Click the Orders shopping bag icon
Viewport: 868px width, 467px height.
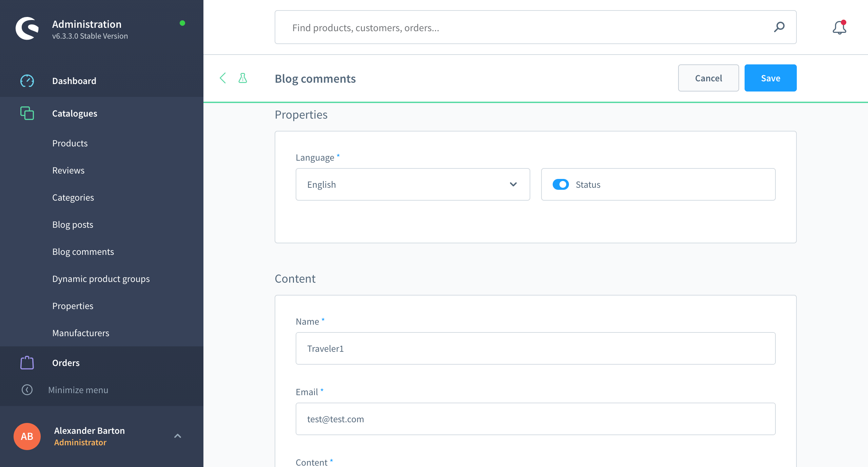click(x=27, y=363)
